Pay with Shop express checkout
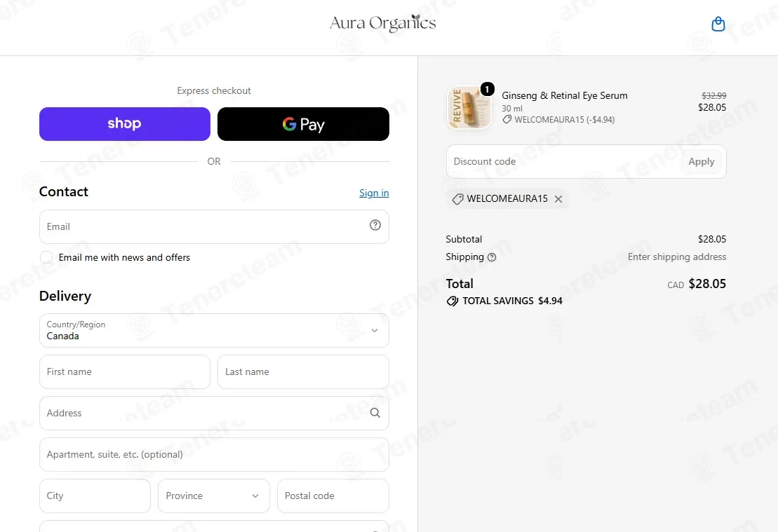The height and width of the screenshot is (532, 778). (x=125, y=124)
